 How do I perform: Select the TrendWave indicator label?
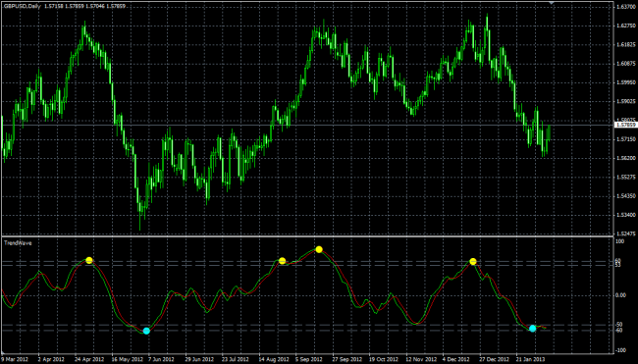click(18, 242)
